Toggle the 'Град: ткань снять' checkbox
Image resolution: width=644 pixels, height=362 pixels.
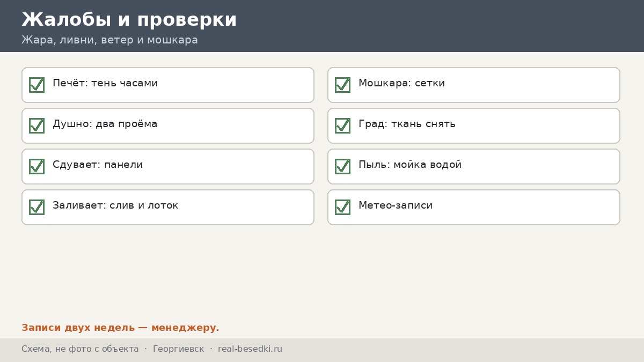click(342, 125)
